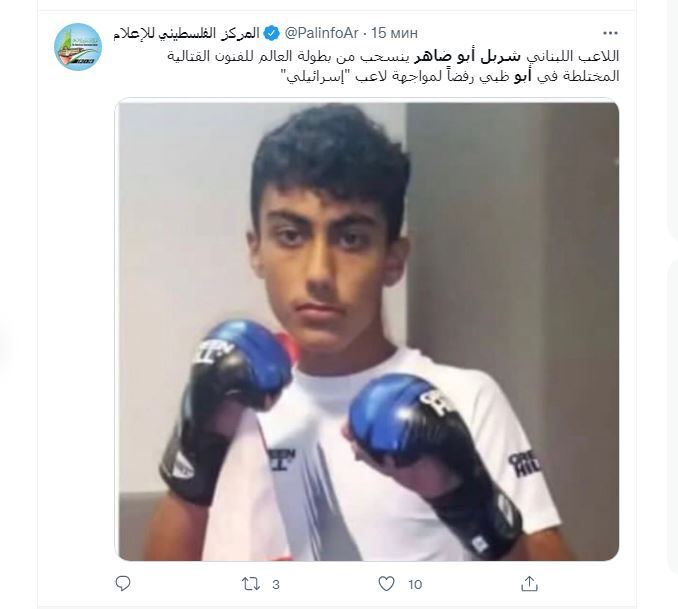Open the tweet via the 15 мин timestamp
The height and width of the screenshot is (609, 678).
pyautogui.click(x=395, y=33)
